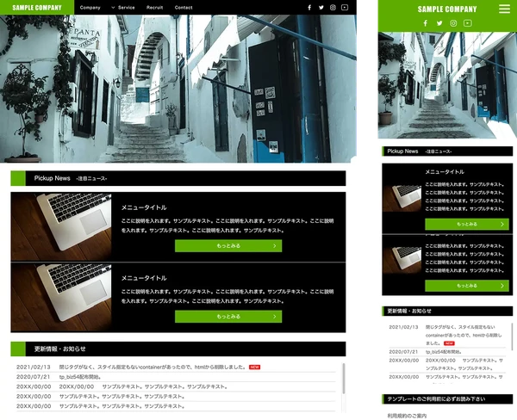Select desktop row tp_biz54配布開始。

[x=176, y=377]
